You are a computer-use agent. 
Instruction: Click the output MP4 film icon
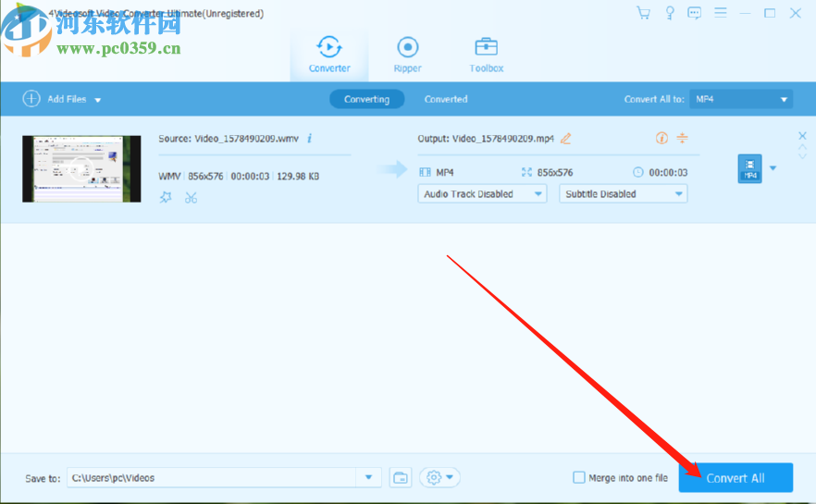pyautogui.click(x=426, y=172)
